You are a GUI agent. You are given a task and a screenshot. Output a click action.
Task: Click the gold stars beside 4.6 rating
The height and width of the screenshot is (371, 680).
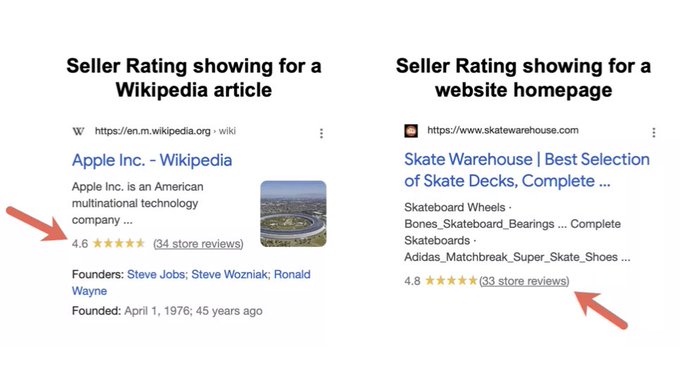tap(118, 243)
